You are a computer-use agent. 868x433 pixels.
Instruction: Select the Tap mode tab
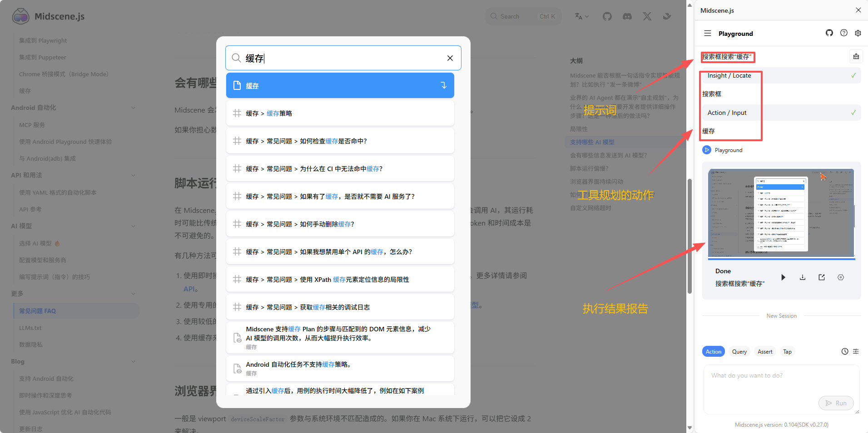787,352
